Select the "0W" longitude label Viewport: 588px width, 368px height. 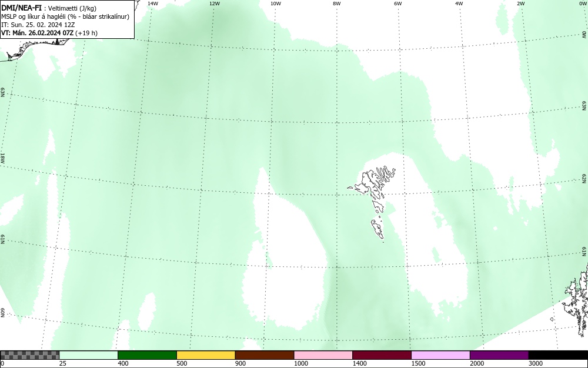[582, 4]
